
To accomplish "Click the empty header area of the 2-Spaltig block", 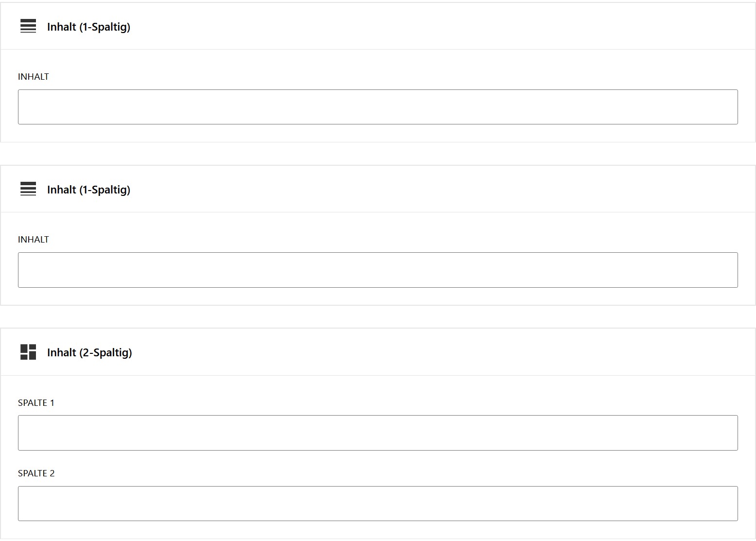I will coord(437,352).
